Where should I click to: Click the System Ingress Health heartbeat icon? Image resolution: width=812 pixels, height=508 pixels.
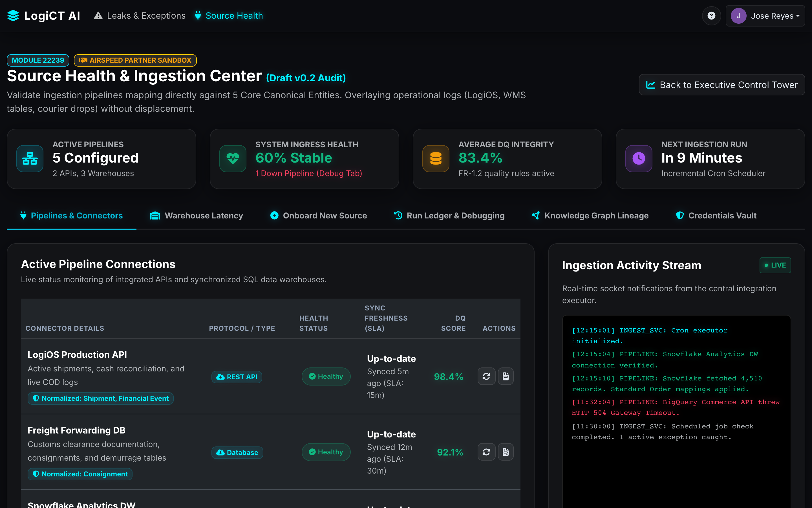(x=233, y=159)
